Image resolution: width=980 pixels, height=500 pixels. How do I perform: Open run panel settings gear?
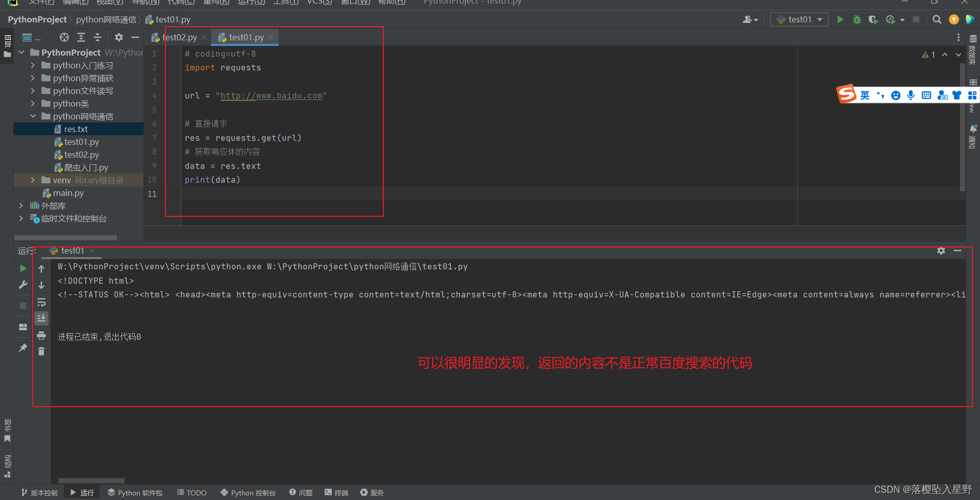pos(941,251)
